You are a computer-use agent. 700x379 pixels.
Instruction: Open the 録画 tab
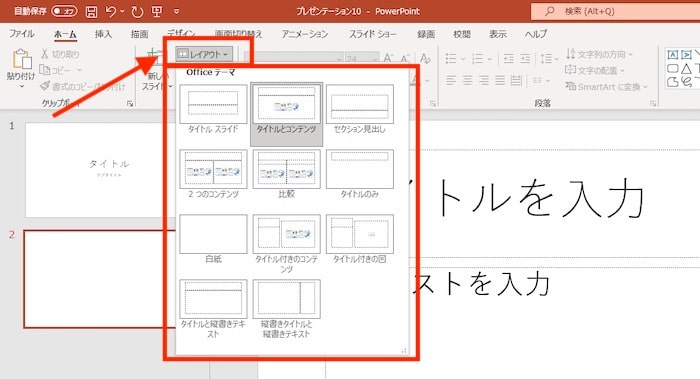425,34
